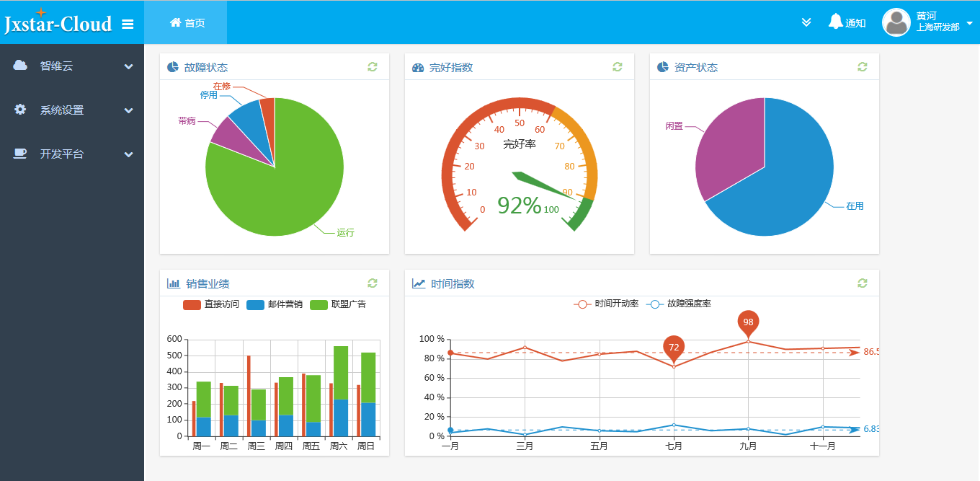This screenshot has width=980, height=481.
Task: Click the 通知 notification label
Action: [855, 23]
